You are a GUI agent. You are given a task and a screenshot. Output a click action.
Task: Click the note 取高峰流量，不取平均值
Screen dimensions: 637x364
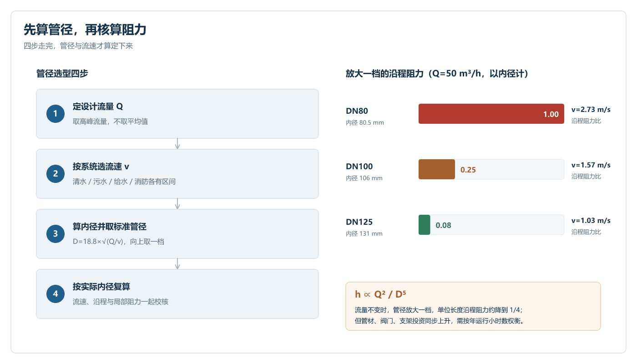tap(110, 121)
